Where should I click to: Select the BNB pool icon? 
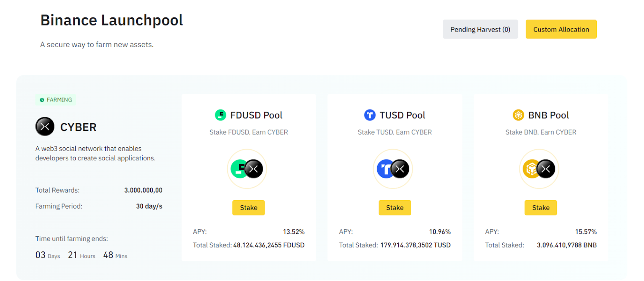click(x=518, y=115)
